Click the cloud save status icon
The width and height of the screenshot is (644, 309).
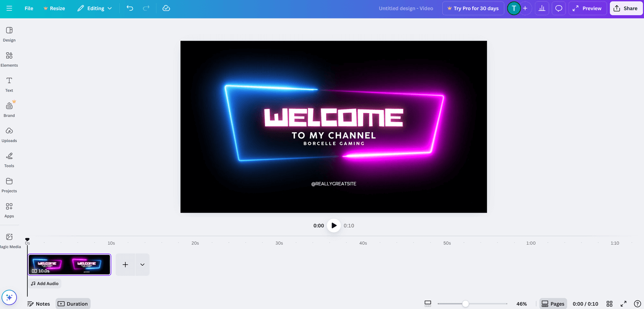pyautogui.click(x=166, y=9)
